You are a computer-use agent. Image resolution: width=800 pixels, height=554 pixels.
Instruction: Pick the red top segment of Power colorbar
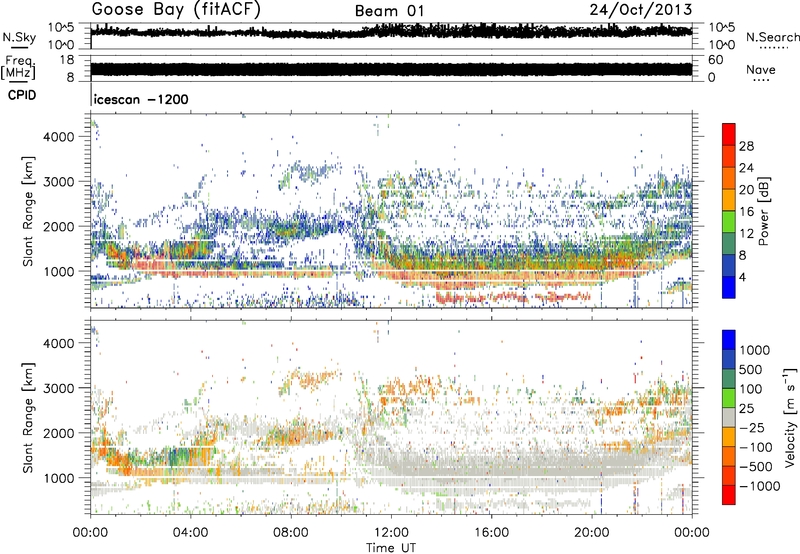tap(728, 134)
